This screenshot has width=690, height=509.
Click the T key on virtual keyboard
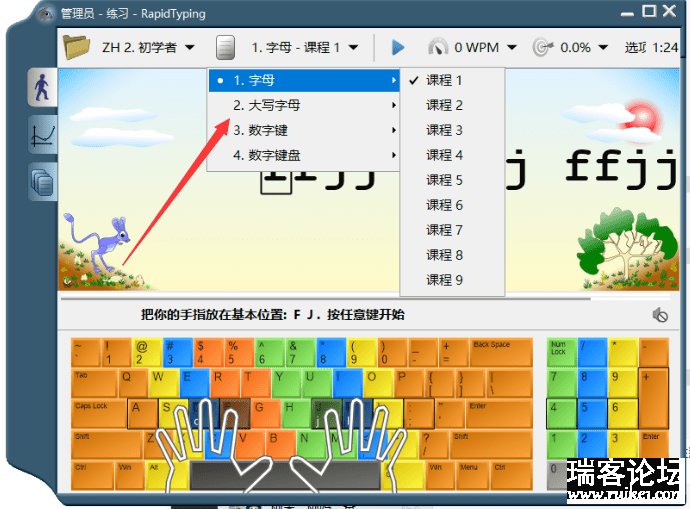[256, 383]
